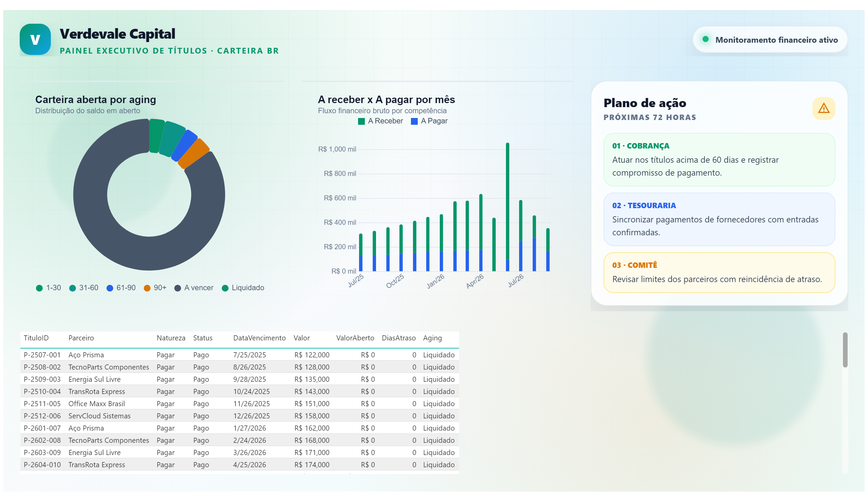Click the Jan/26 axis label
Image resolution: width=868 pixels, height=495 pixels.
click(x=436, y=281)
